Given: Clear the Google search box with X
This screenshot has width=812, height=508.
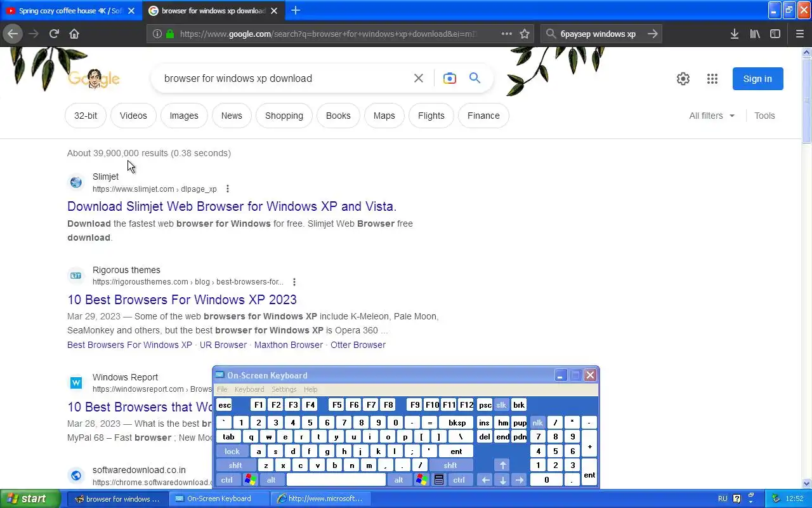Looking at the screenshot, I should point(419,78).
